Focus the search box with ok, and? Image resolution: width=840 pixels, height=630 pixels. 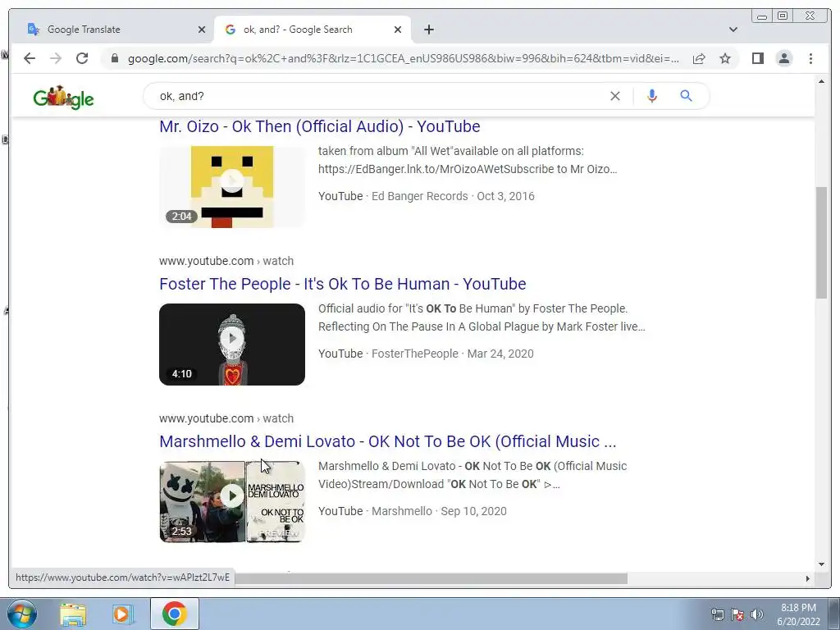pyautogui.click(x=375, y=96)
